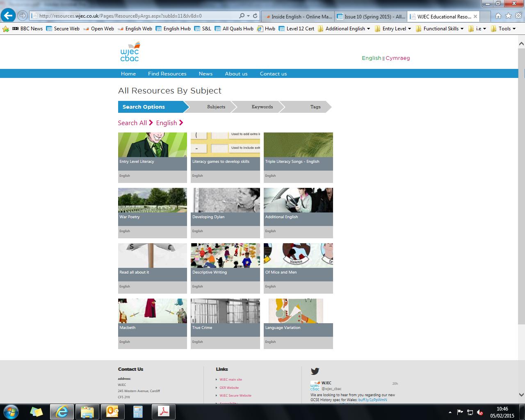
Task: Open Action Center flag tray icon
Action: [x=460, y=412]
